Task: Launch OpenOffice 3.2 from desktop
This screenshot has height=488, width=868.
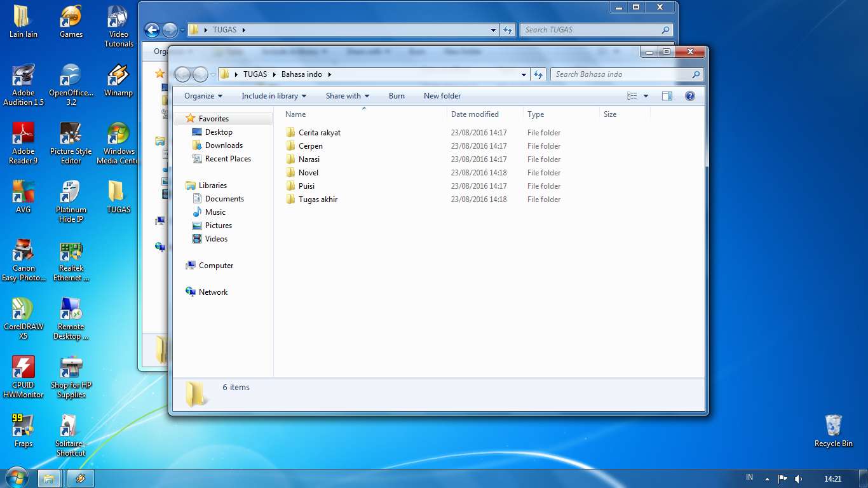Action: [71, 85]
